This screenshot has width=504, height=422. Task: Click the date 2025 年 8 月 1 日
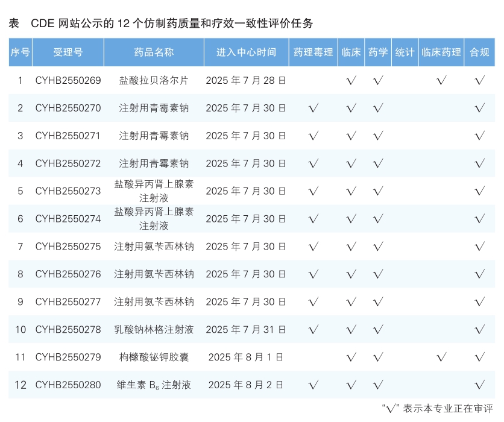click(246, 357)
